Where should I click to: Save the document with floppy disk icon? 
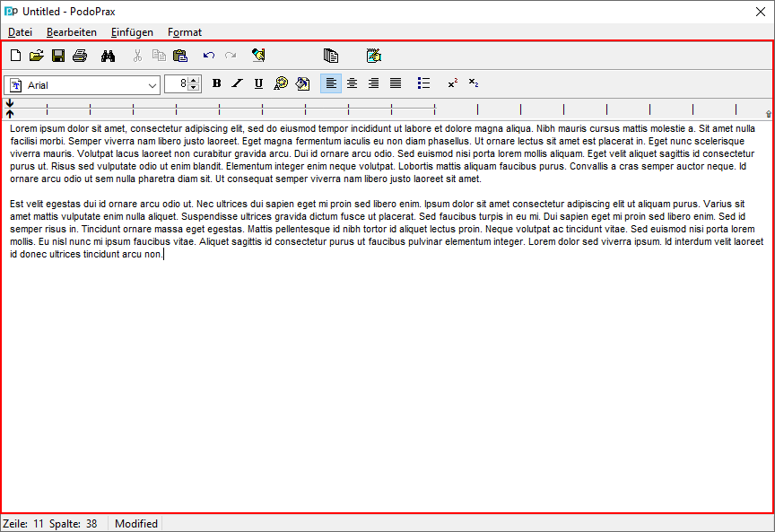point(58,56)
